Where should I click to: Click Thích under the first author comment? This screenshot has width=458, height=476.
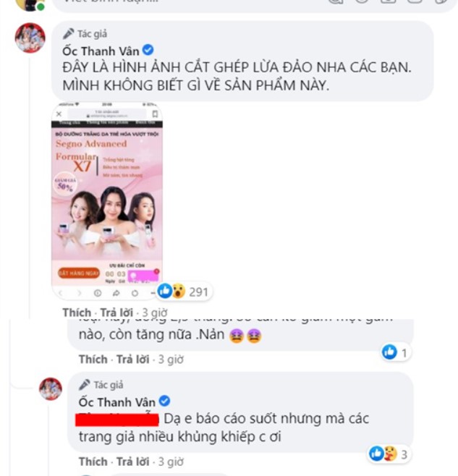tap(77, 312)
